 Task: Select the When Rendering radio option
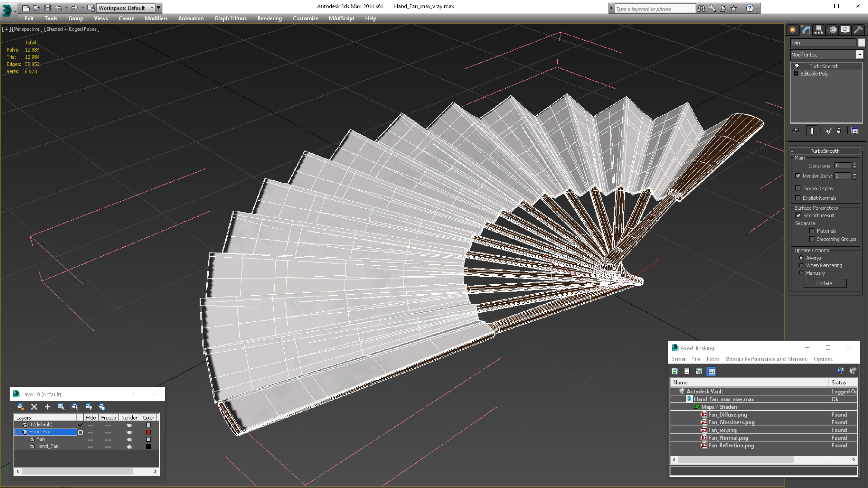(801, 265)
